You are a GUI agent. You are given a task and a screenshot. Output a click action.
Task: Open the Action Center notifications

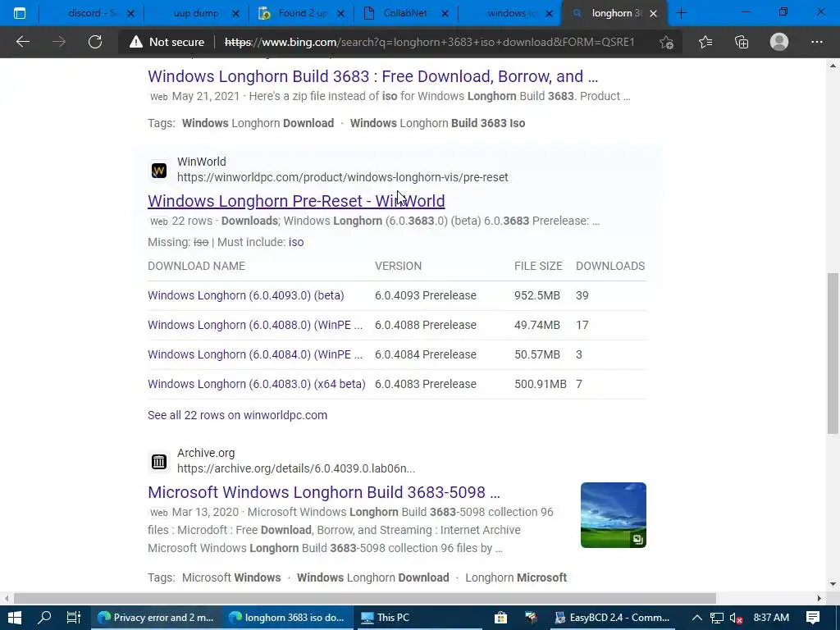[813, 618]
